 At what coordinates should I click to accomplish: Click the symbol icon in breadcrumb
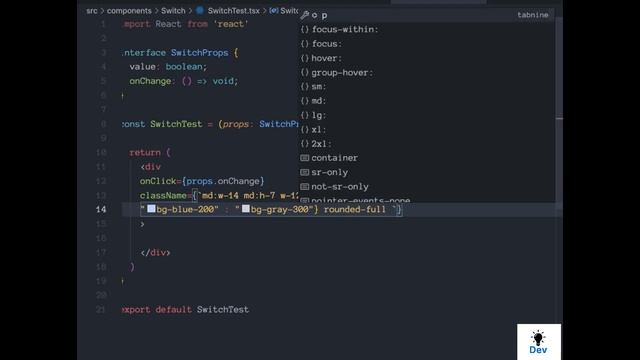[x=274, y=11]
